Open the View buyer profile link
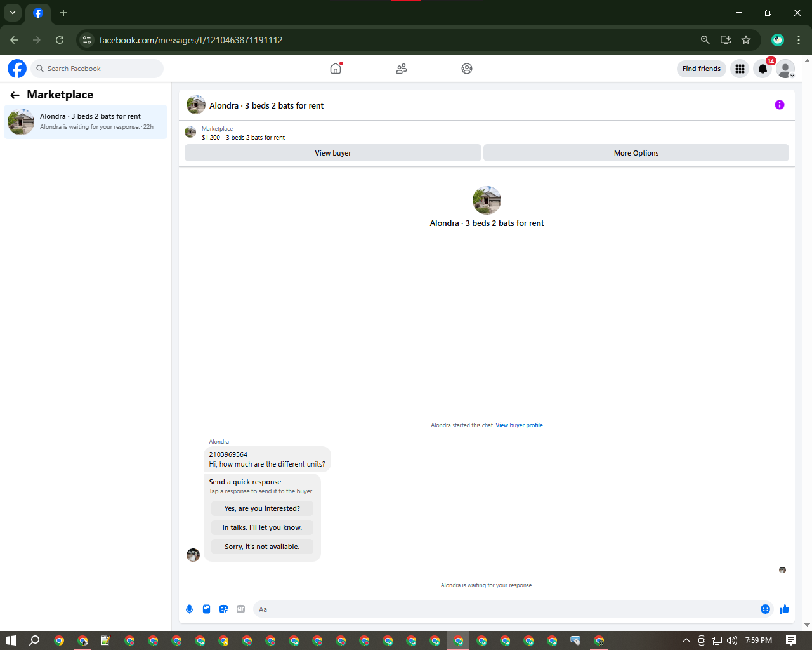 point(519,425)
